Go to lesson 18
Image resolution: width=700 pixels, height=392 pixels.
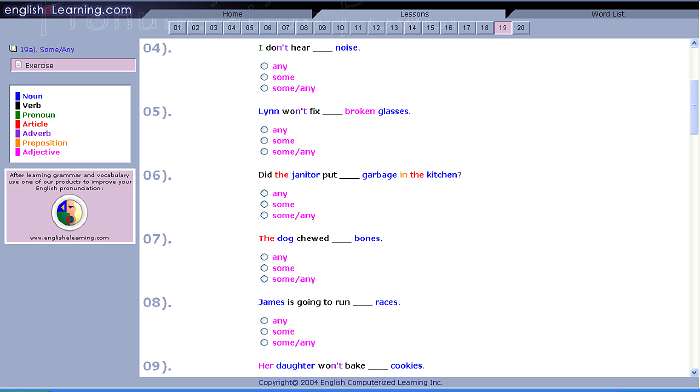coord(484,28)
